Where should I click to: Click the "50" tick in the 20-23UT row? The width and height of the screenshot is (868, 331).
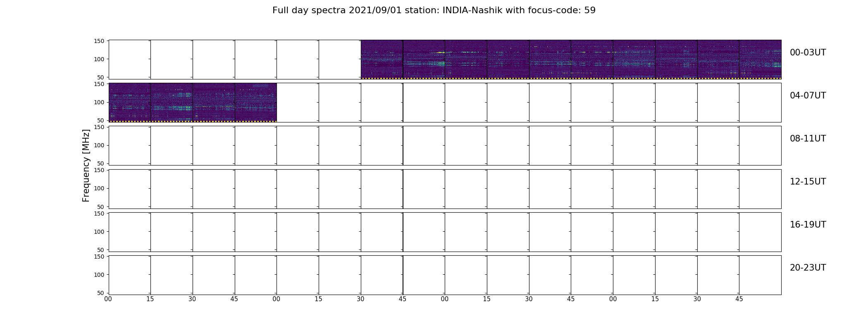pos(101,293)
